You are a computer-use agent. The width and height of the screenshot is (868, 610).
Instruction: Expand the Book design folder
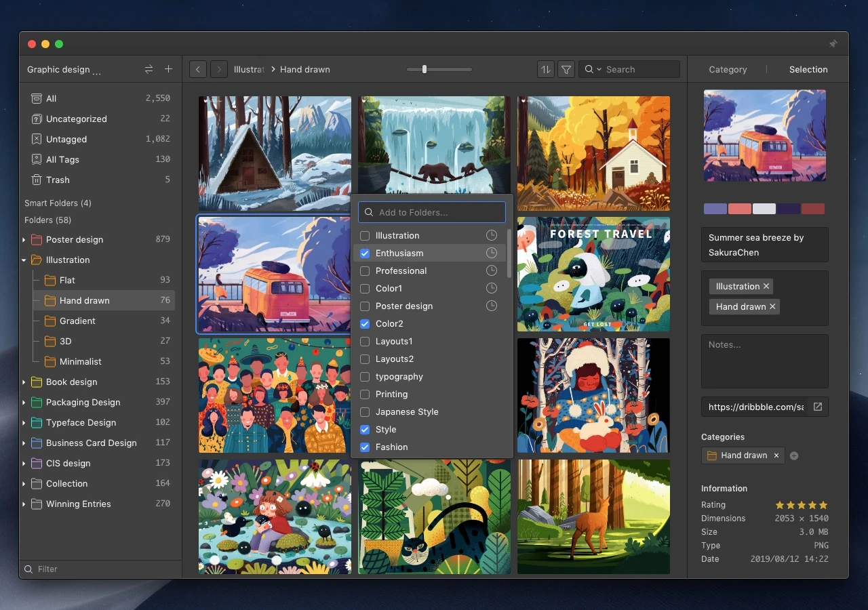point(24,382)
